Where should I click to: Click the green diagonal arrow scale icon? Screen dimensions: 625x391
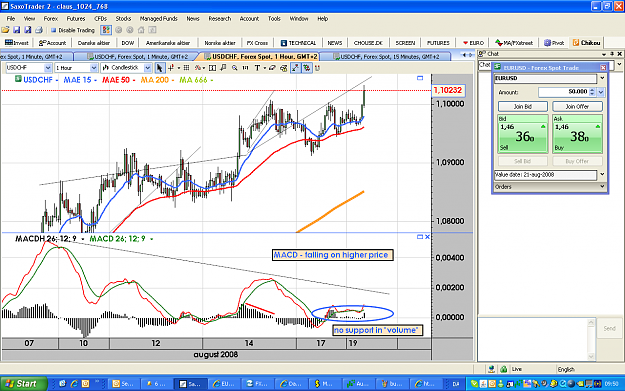[295, 68]
